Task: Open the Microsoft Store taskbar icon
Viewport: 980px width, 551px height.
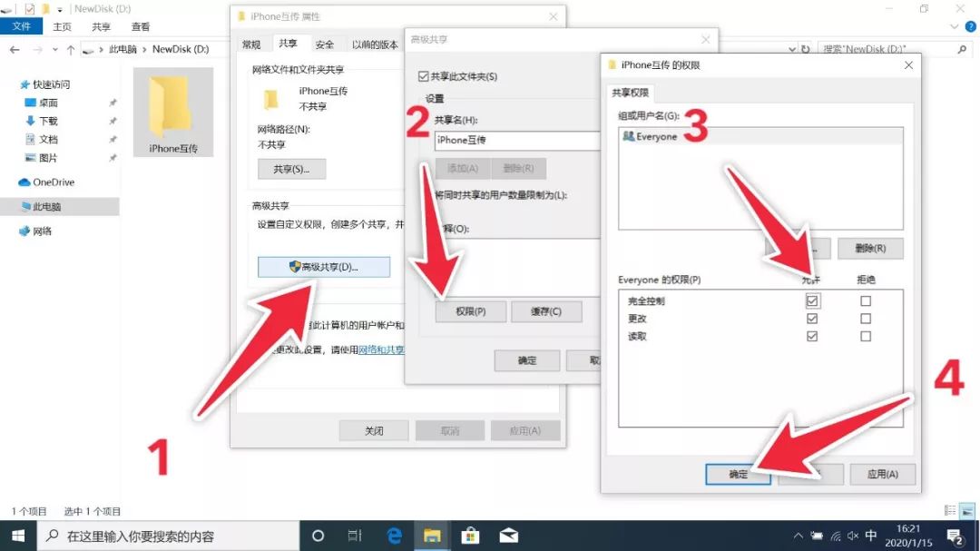Action: click(471, 535)
